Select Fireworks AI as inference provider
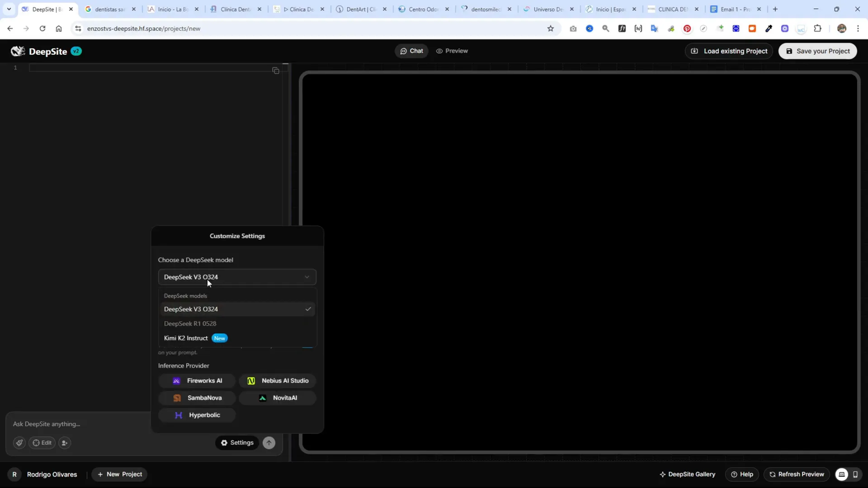 pos(197,381)
